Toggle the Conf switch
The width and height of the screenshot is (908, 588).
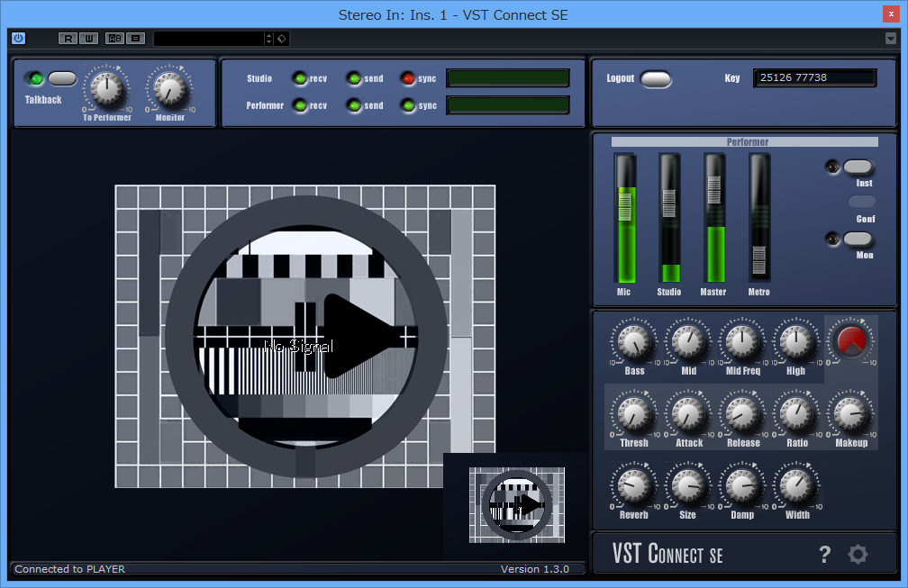coord(862,202)
